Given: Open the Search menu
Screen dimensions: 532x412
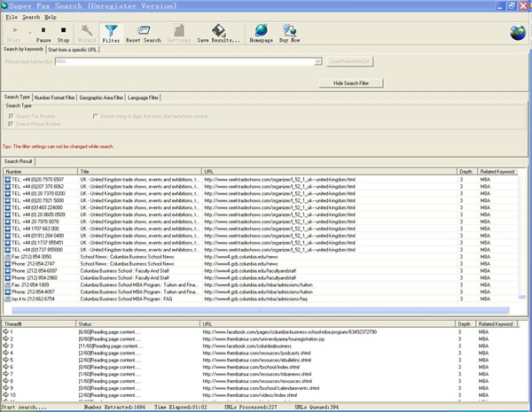Looking at the screenshot, I should pyautogui.click(x=31, y=17).
